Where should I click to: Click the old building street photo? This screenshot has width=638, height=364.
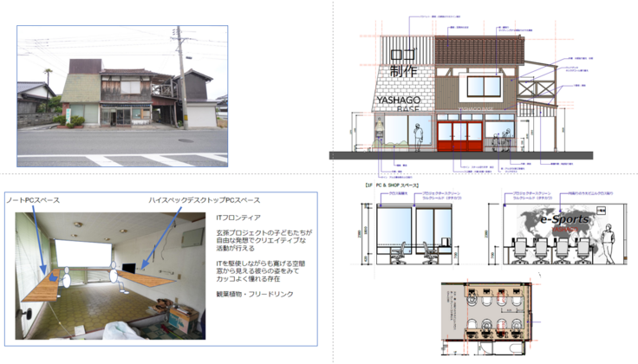pos(121,95)
